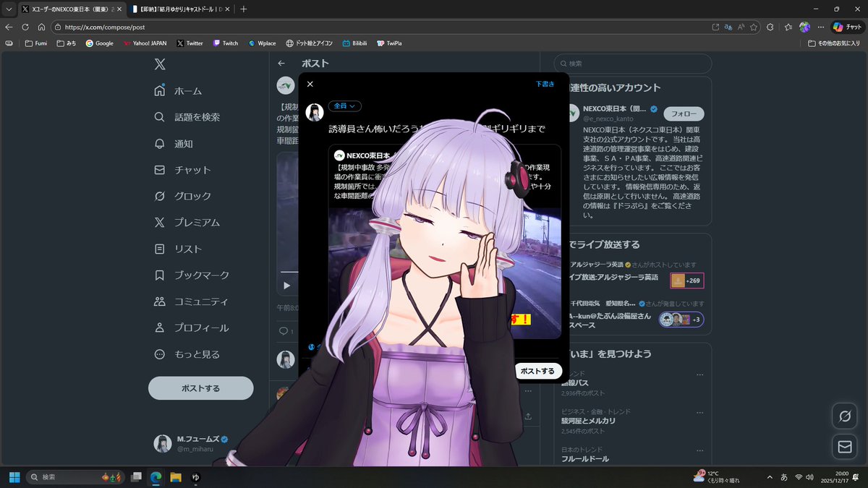Click the X logo above the navigation menu
Viewport: 868px width, 488px height.
pos(161,64)
